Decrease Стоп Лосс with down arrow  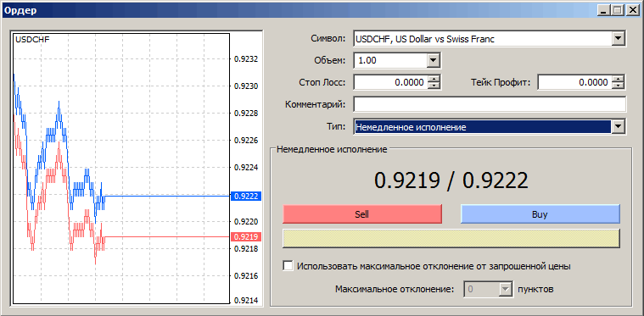pos(434,86)
